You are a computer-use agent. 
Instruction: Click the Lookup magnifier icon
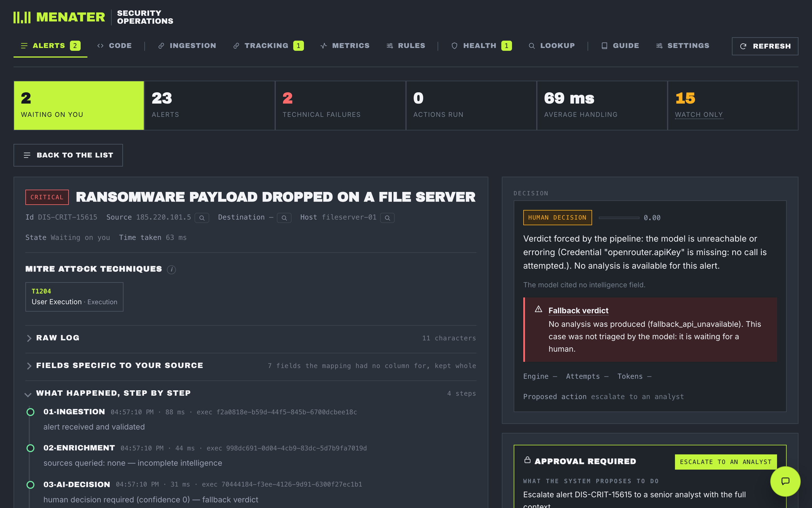click(x=531, y=46)
